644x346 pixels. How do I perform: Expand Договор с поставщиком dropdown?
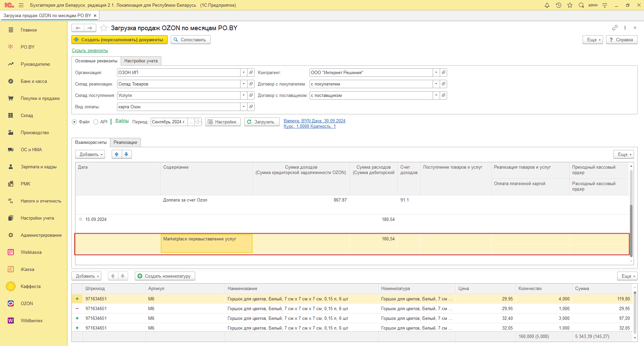(436, 95)
